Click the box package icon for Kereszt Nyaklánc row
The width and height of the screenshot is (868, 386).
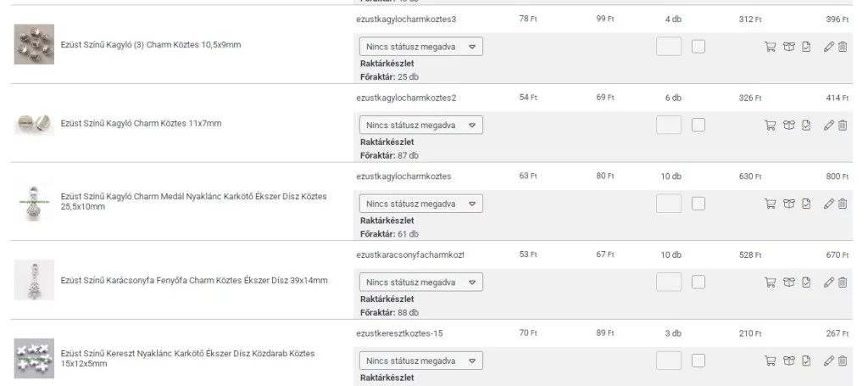[x=789, y=361]
